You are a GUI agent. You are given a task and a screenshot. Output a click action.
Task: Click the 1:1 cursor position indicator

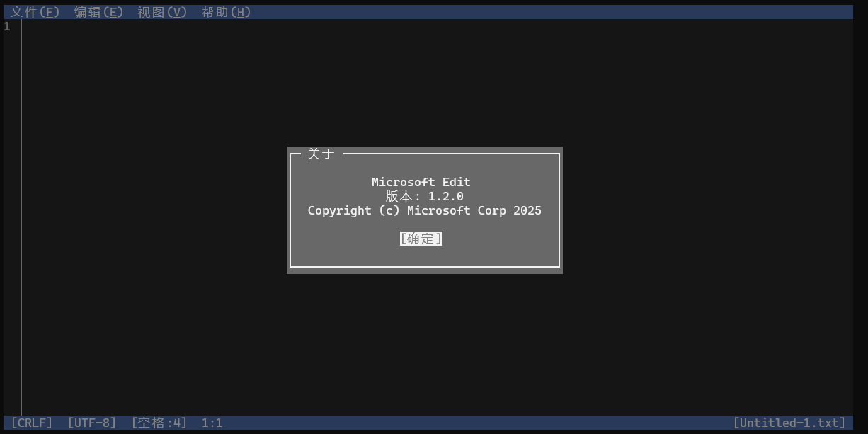click(x=212, y=422)
